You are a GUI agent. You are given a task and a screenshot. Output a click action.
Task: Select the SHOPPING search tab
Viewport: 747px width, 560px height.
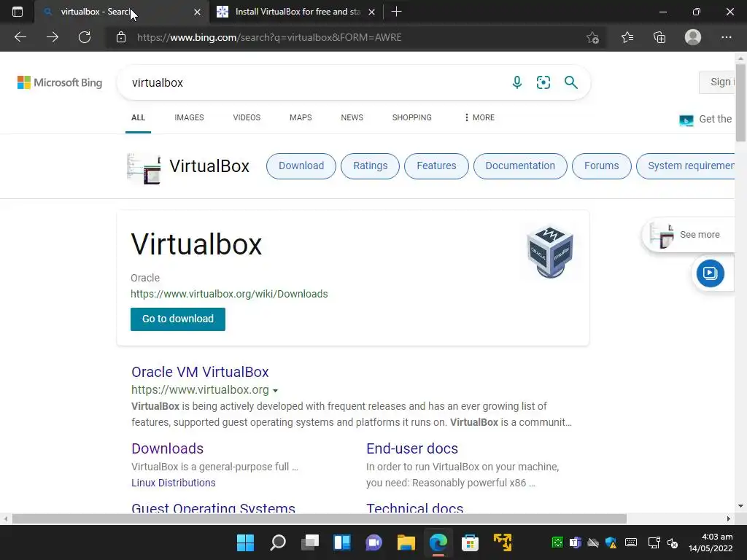(412, 117)
